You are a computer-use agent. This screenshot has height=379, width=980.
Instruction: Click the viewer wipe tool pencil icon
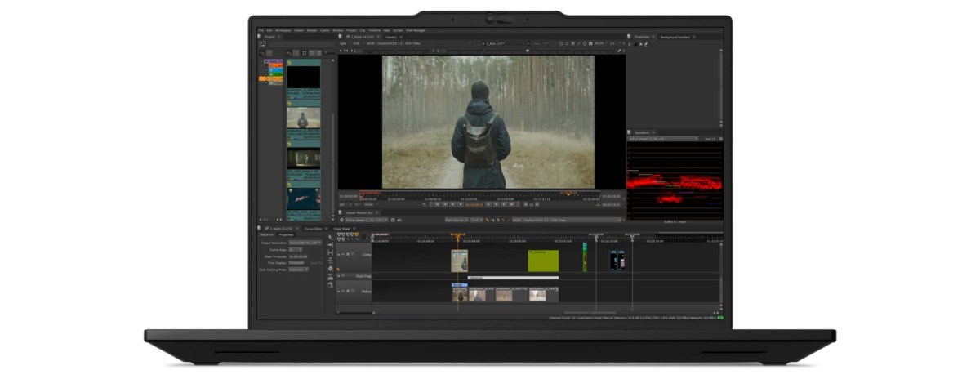[620, 51]
